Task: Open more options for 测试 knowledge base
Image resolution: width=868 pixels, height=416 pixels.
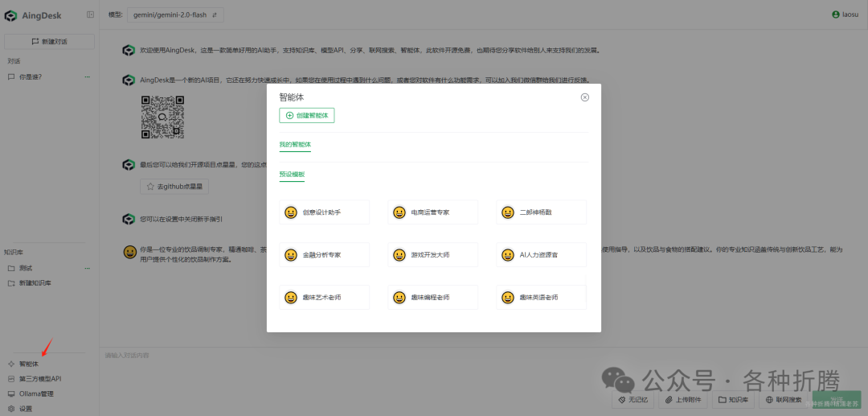Action: pos(87,268)
